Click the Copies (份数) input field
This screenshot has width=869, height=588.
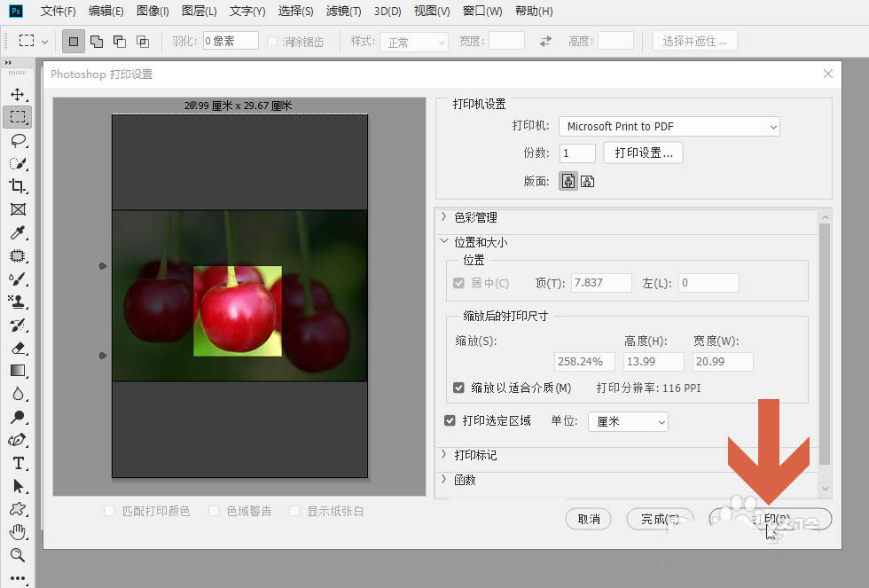tap(577, 153)
